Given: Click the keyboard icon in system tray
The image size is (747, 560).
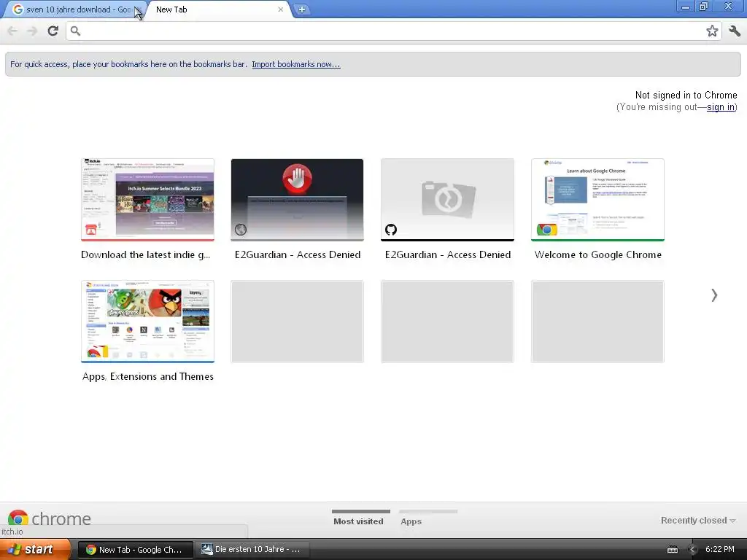Looking at the screenshot, I should [x=672, y=550].
